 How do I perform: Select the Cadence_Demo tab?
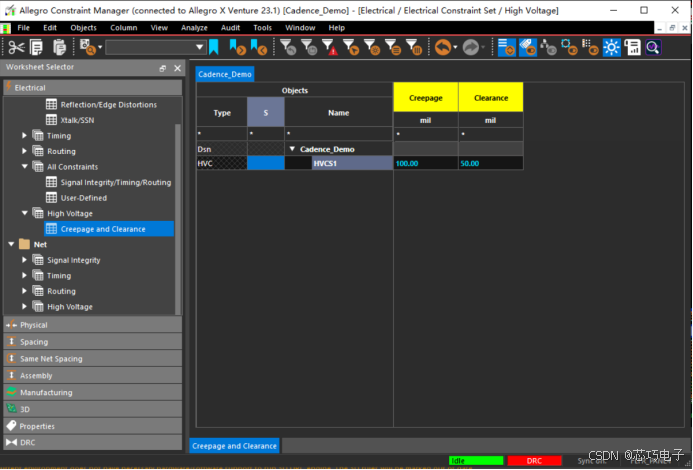click(225, 74)
